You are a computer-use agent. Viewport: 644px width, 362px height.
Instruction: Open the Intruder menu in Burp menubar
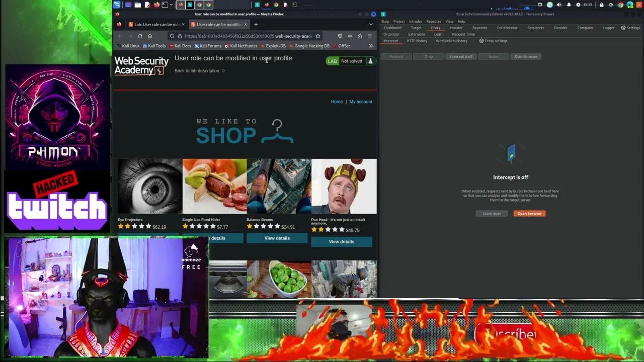click(415, 22)
